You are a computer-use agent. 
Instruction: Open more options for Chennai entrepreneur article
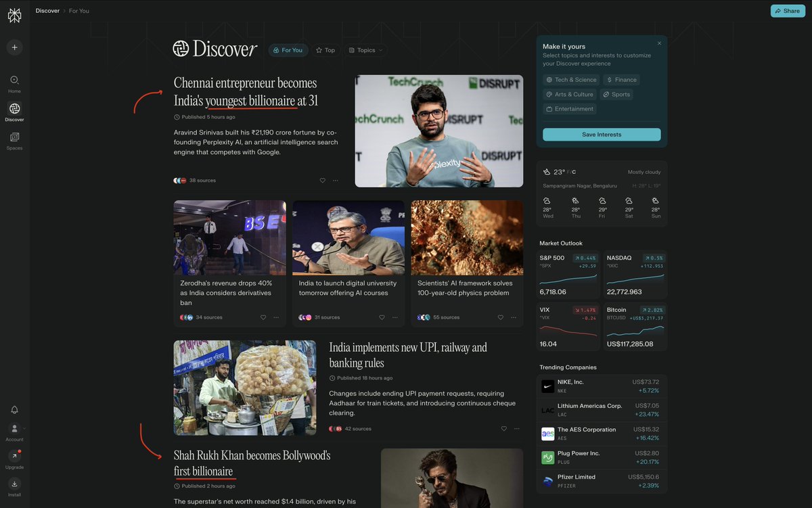coord(335,181)
